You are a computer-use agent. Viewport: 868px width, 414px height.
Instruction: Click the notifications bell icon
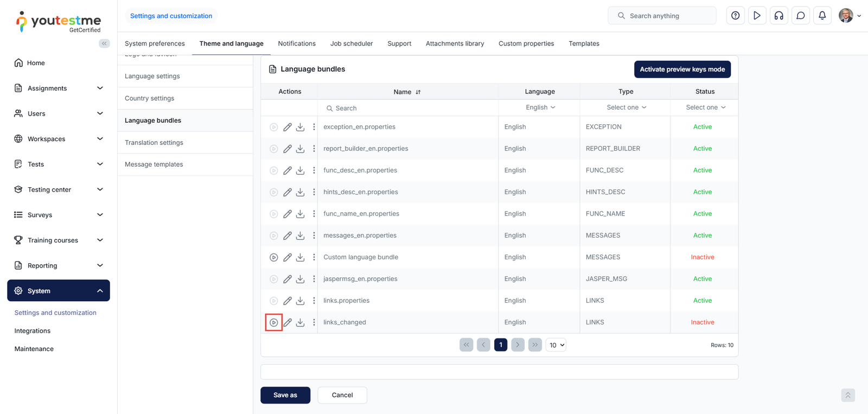(x=822, y=16)
